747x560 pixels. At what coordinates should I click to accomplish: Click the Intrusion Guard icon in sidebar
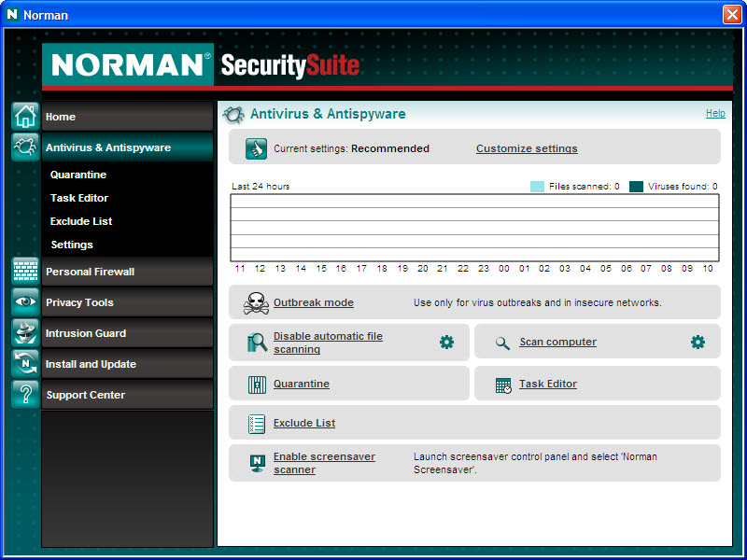[25, 333]
